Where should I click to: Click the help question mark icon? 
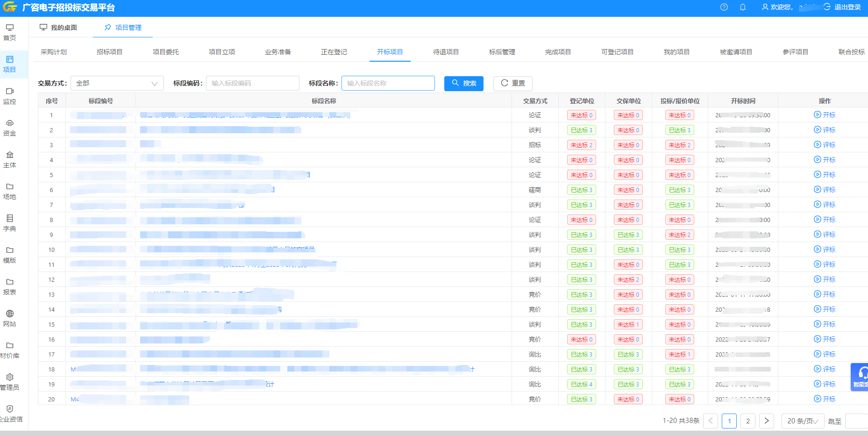724,7
